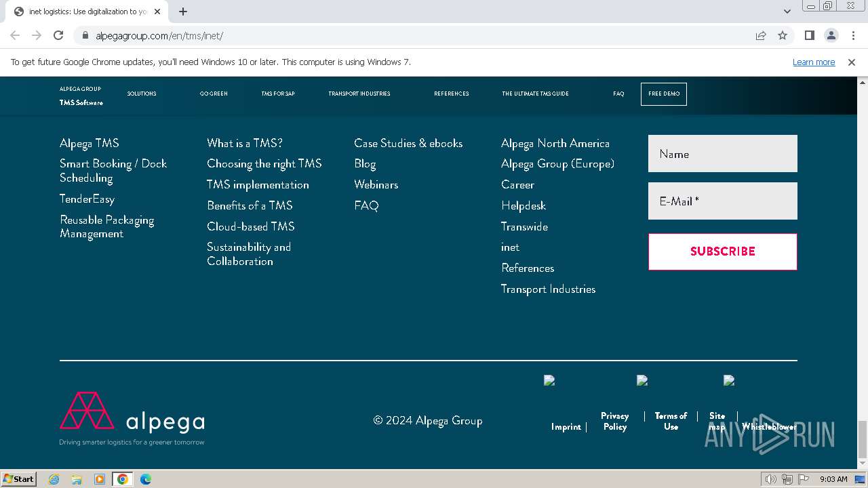Click the Alpega logo in footer
This screenshot has height=488, width=868.
coord(132,418)
